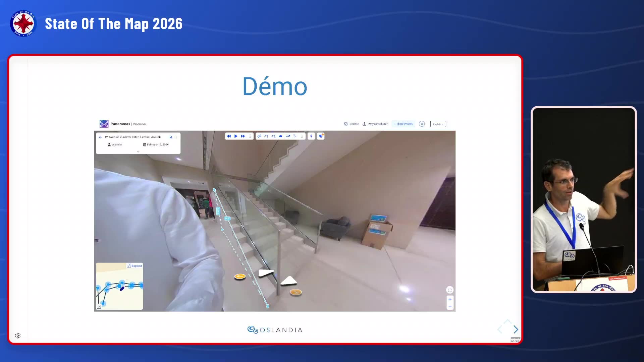
Task: Select the polygon area tool icon
Action: (x=273, y=136)
